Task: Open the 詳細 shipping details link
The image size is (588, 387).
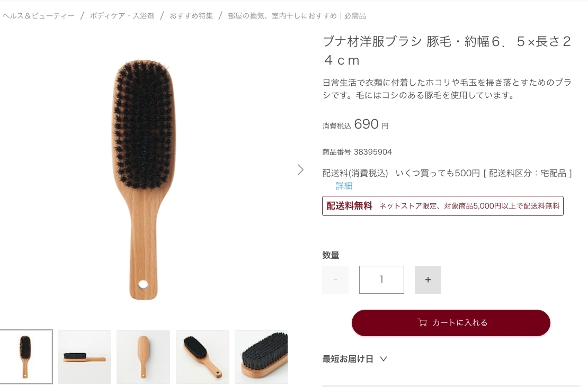Action: (344, 186)
